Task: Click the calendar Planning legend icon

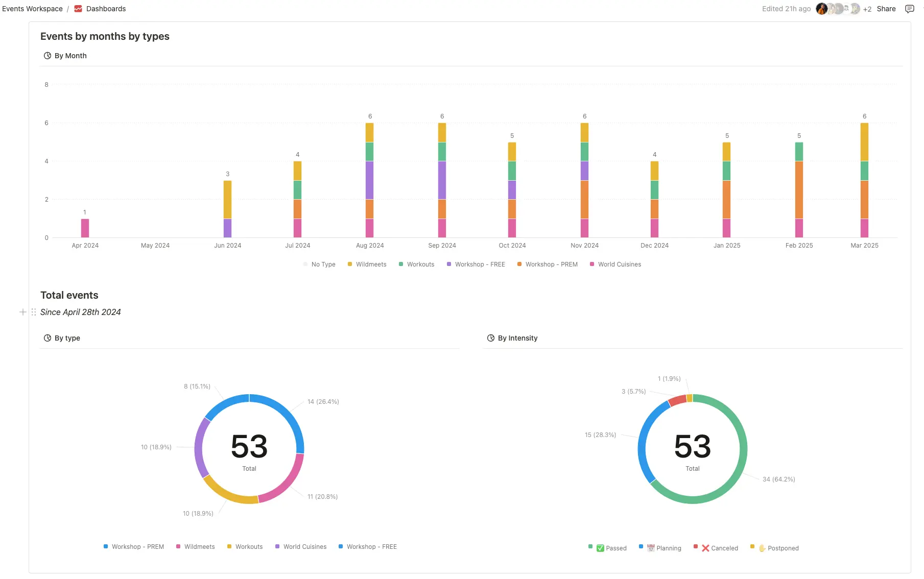Action: point(651,548)
